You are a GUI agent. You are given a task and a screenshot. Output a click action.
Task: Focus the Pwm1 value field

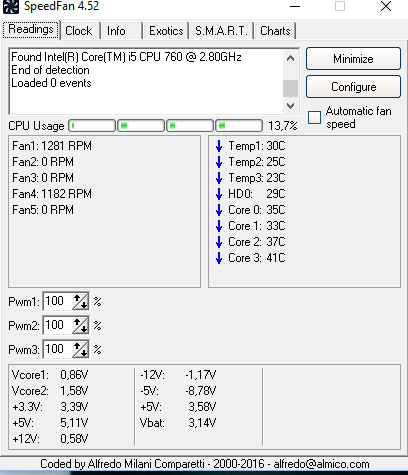click(x=57, y=301)
